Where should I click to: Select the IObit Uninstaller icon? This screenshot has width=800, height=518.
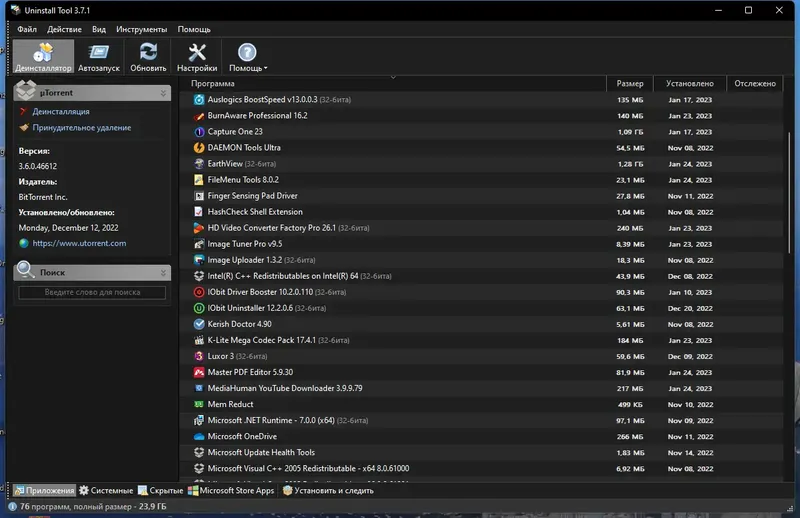199,308
